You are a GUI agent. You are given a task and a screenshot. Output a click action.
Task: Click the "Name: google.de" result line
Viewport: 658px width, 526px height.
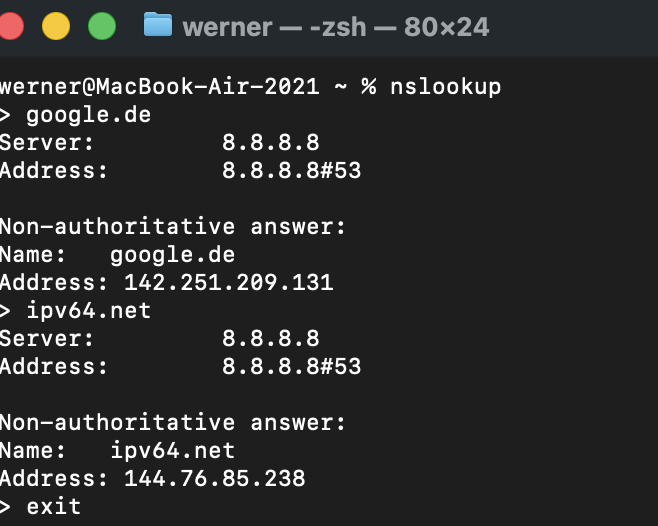[118, 254]
